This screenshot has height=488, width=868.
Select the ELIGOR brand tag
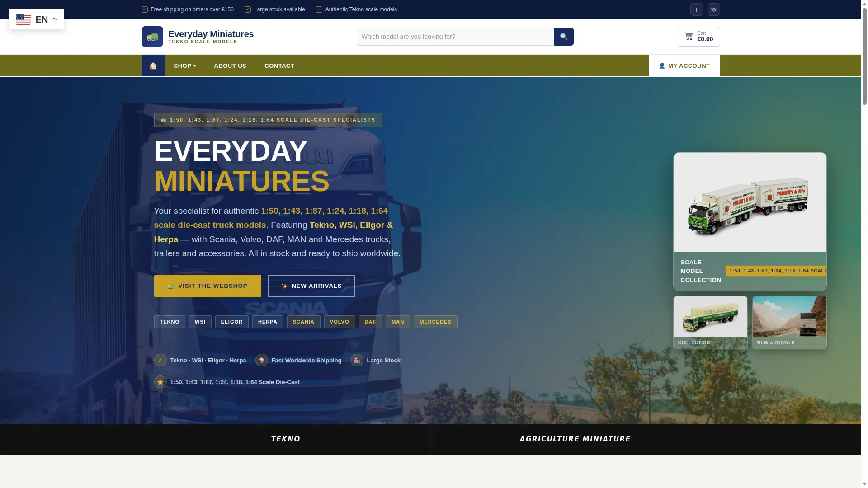232,322
